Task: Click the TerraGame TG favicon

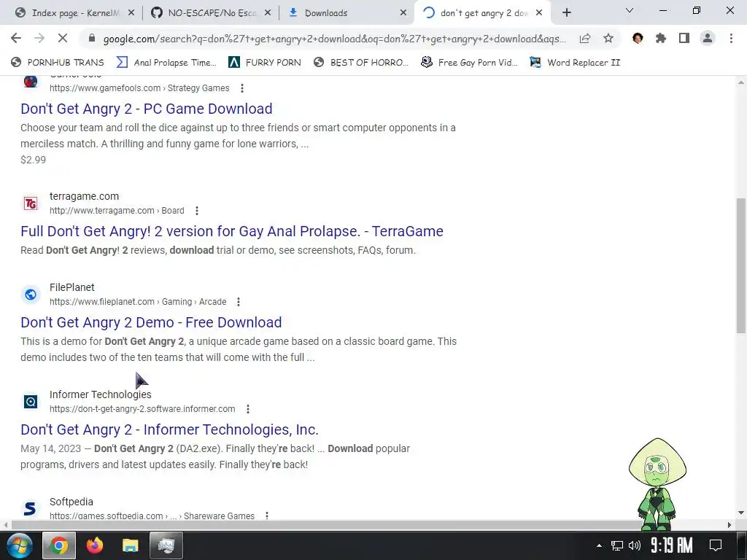Action: pos(31,203)
